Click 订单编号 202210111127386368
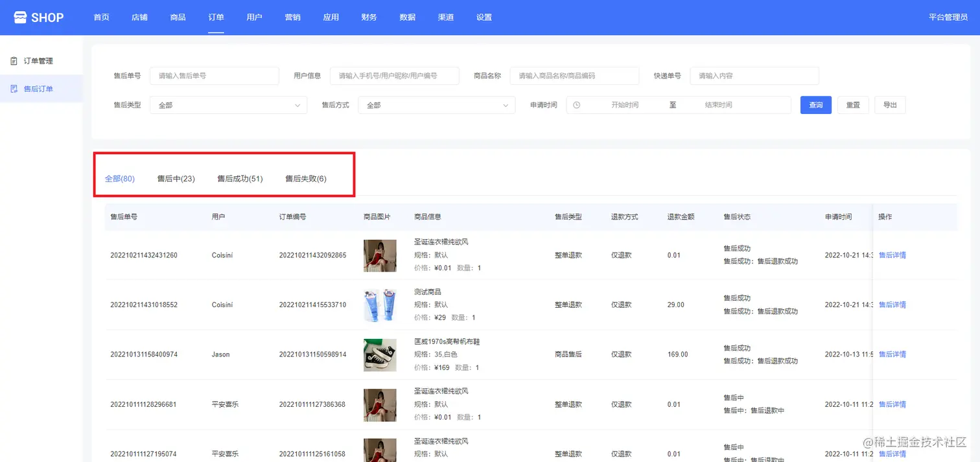 [x=312, y=404]
